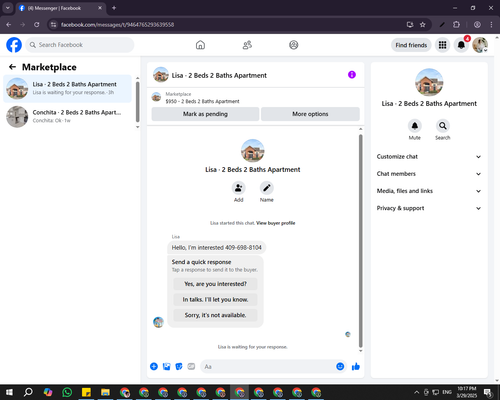The height and width of the screenshot is (400, 500).
Task: Open browser tab list dropdown arrow
Action: pyautogui.click(x=8, y=8)
